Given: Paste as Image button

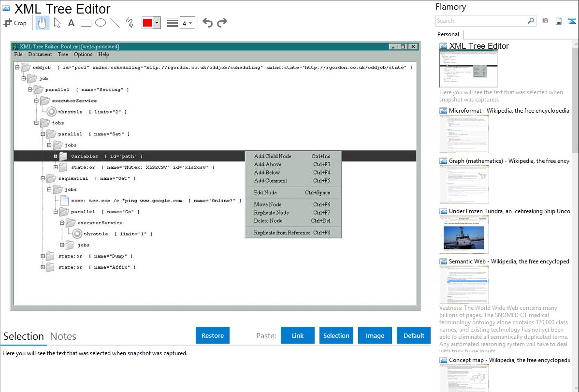Looking at the screenshot, I should (375, 335).
